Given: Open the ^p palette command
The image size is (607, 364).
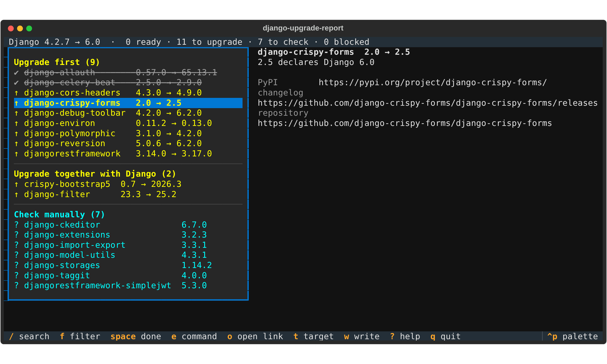Looking at the screenshot, I should [572, 336].
